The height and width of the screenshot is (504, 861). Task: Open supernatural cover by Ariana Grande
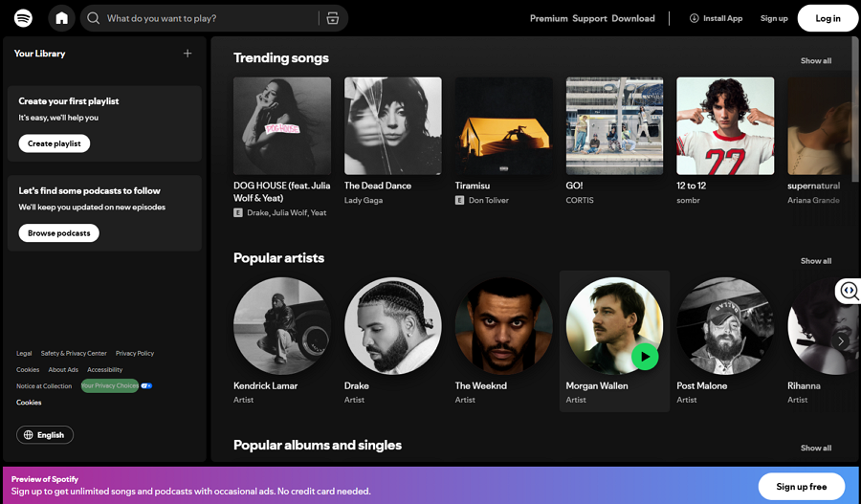click(x=819, y=125)
